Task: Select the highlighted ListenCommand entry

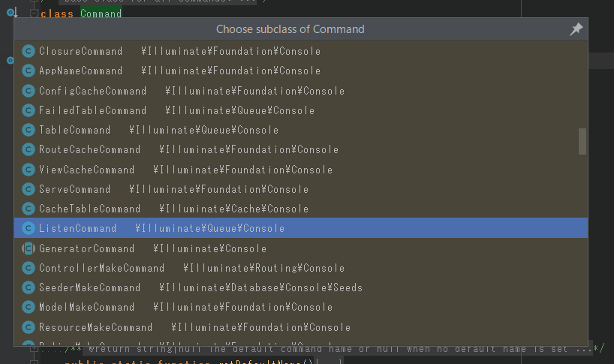Action: [x=78, y=228]
